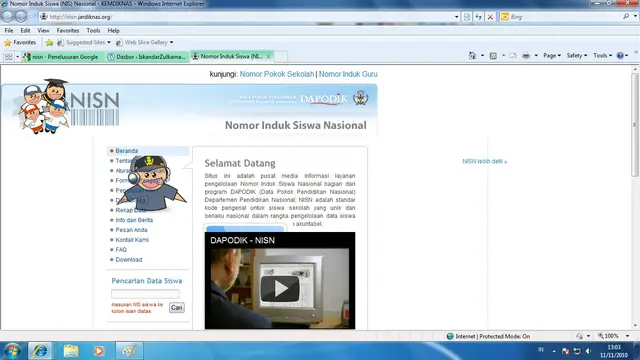640x360 pixels.
Task: Open the Safety menu dropdown
Action: (577, 56)
